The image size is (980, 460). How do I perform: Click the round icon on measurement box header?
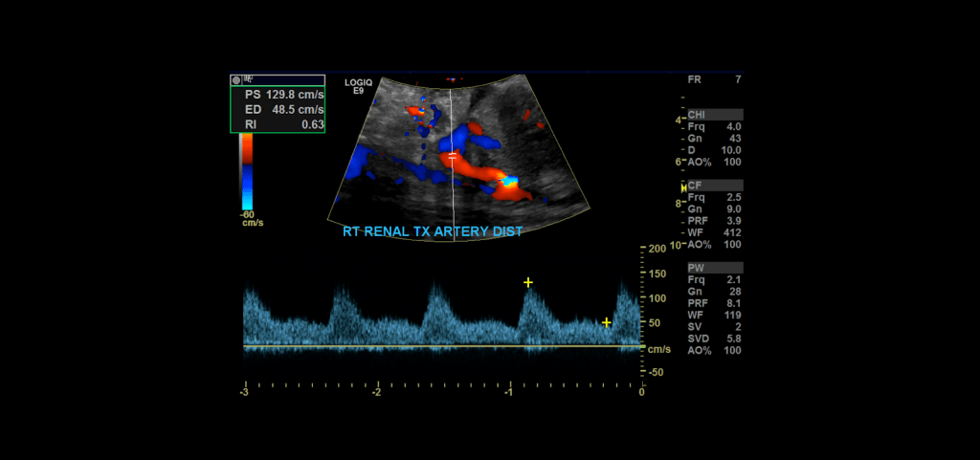[236, 80]
